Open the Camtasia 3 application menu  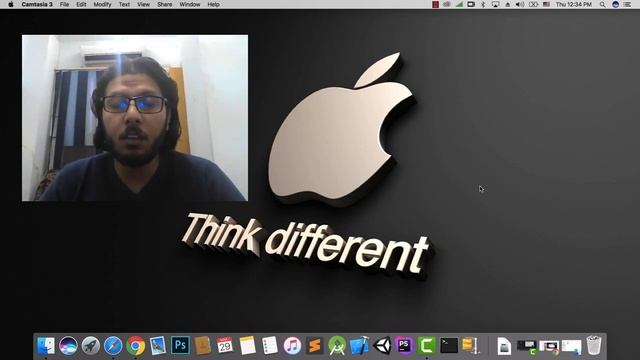click(37, 4)
